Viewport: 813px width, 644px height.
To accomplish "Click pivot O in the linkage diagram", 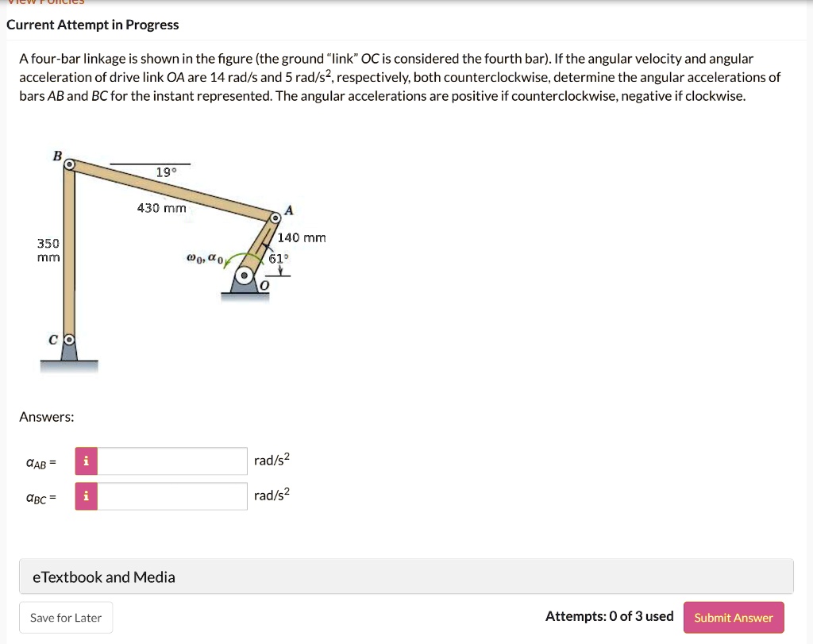I will (246, 274).
